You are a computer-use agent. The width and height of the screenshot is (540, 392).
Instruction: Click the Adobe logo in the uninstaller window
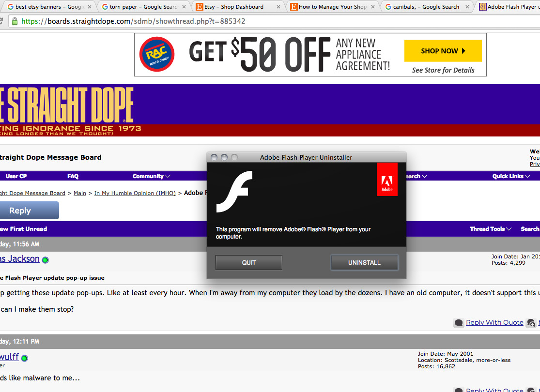coord(387,180)
